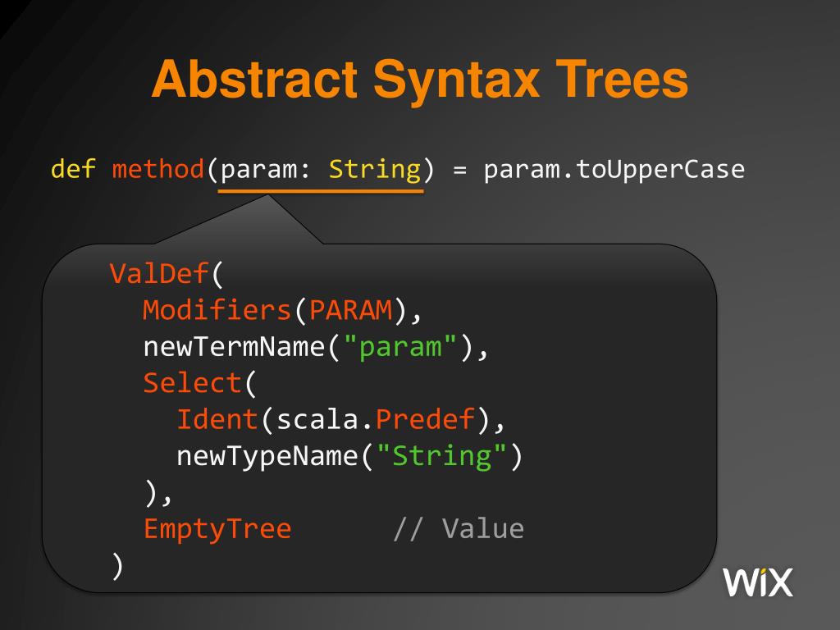Click "newTypeName" in the callout

267,456
